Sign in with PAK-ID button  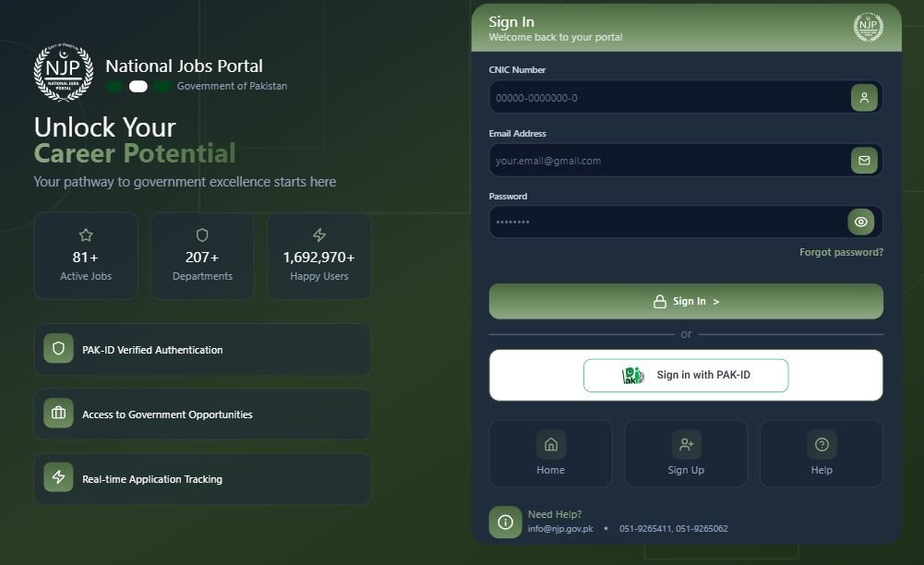pyautogui.click(x=686, y=376)
